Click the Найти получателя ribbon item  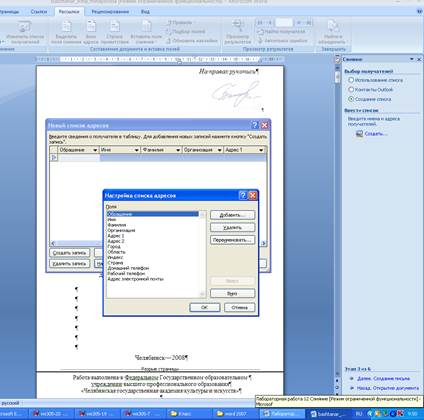(x=281, y=32)
